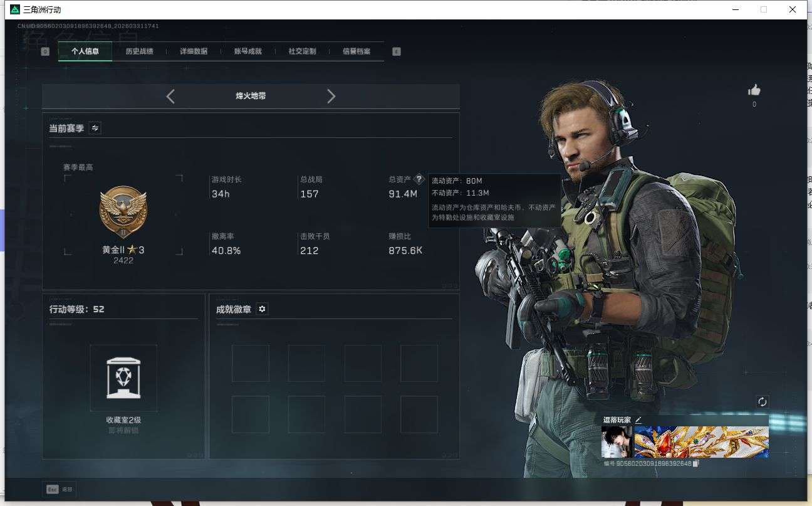This screenshot has width=812, height=506.
Task: Click the 烽火地带 mode title
Action: tap(251, 96)
